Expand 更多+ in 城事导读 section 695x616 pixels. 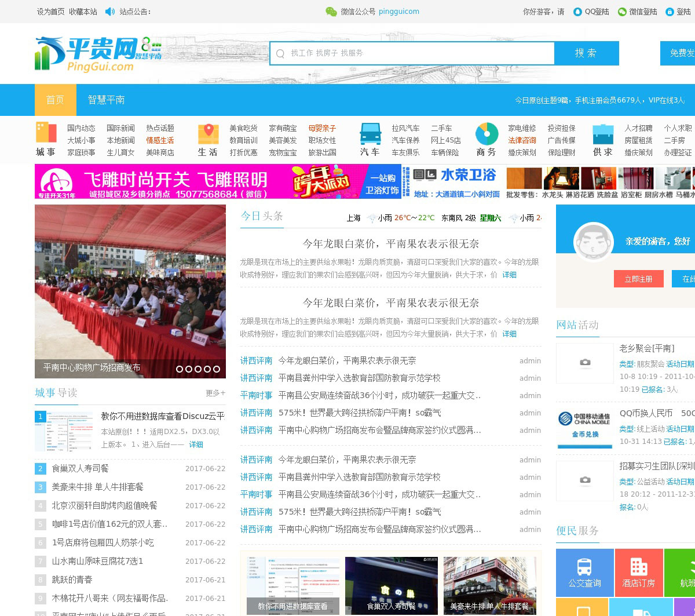point(215,393)
